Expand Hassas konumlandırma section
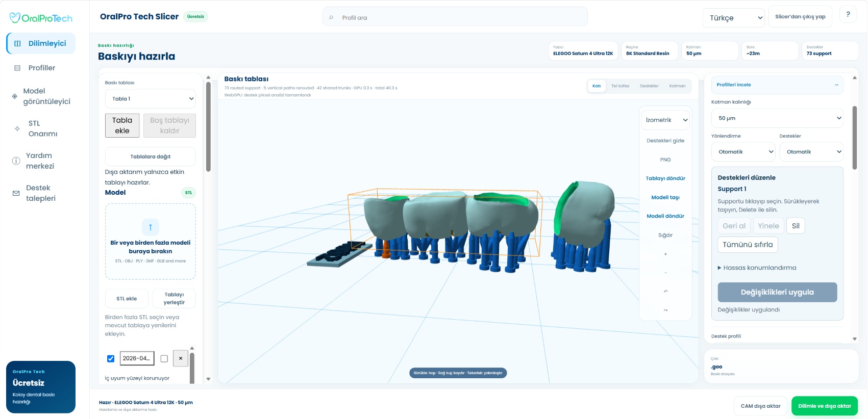868x419 pixels. [757, 268]
